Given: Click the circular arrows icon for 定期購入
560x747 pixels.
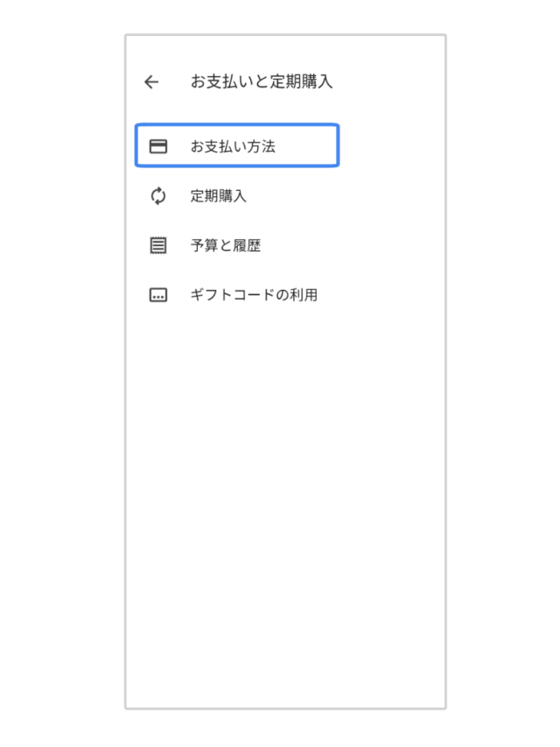Looking at the screenshot, I should [x=158, y=196].
